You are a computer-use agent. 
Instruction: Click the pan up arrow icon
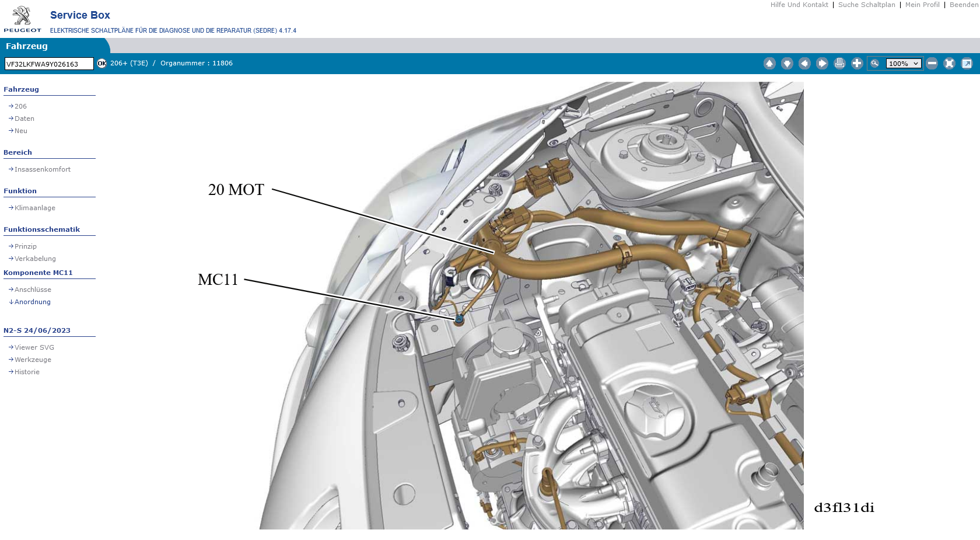pos(769,64)
